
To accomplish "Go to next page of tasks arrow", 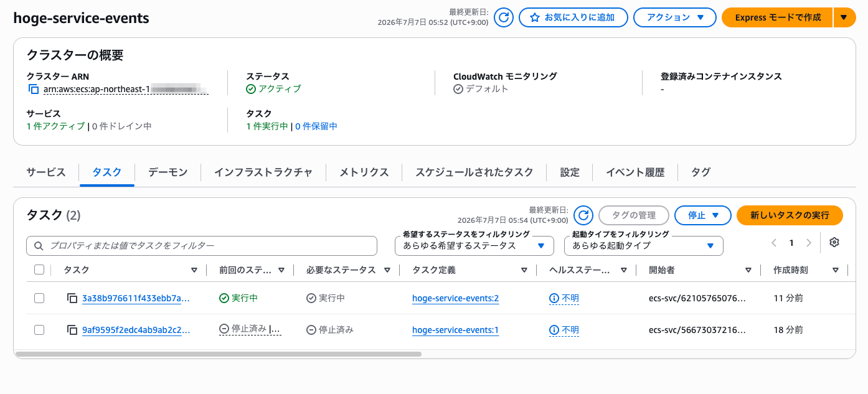I will click(x=809, y=243).
